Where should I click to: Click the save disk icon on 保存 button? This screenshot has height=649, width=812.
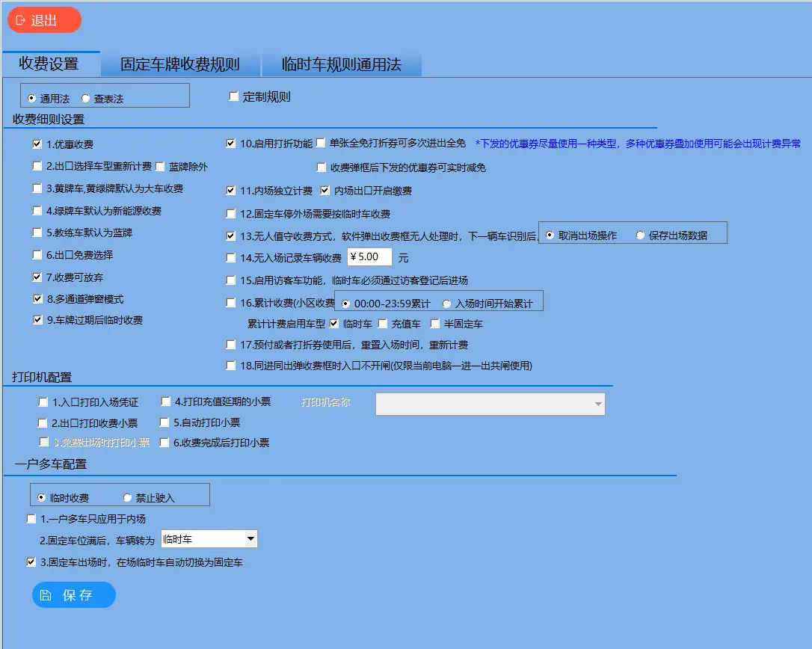pyautogui.click(x=46, y=594)
